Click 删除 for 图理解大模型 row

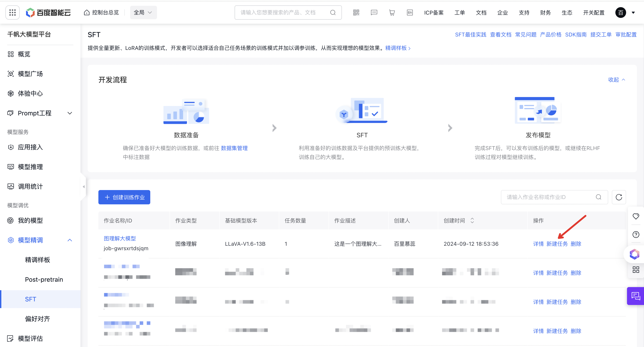tap(576, 243)
